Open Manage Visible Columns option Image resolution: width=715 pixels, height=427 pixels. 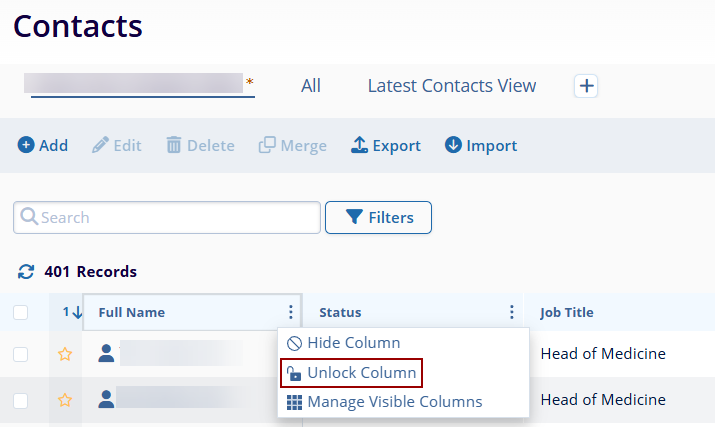[384, 401]
